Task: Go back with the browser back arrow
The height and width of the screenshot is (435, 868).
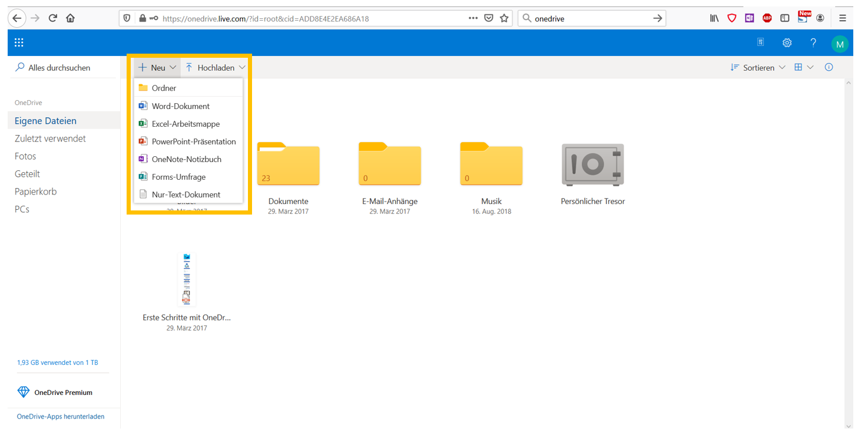Action: [x=16, y=18]
